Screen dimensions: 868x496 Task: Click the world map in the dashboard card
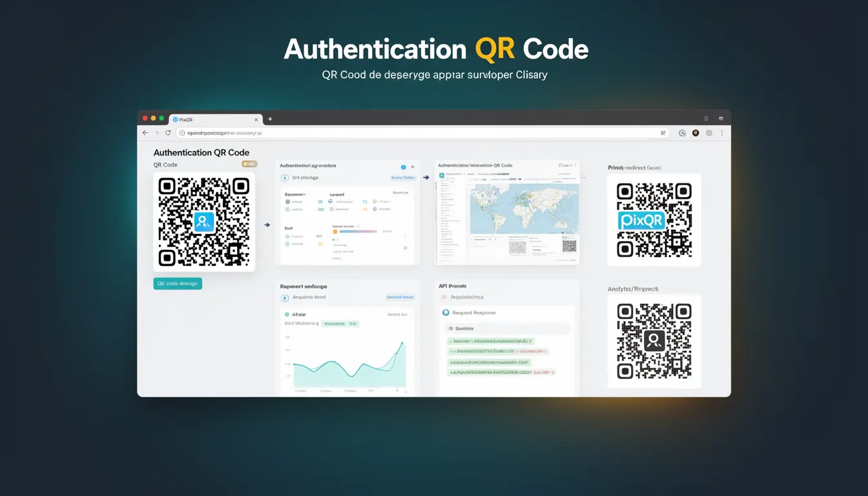click(x=524, y=209)
